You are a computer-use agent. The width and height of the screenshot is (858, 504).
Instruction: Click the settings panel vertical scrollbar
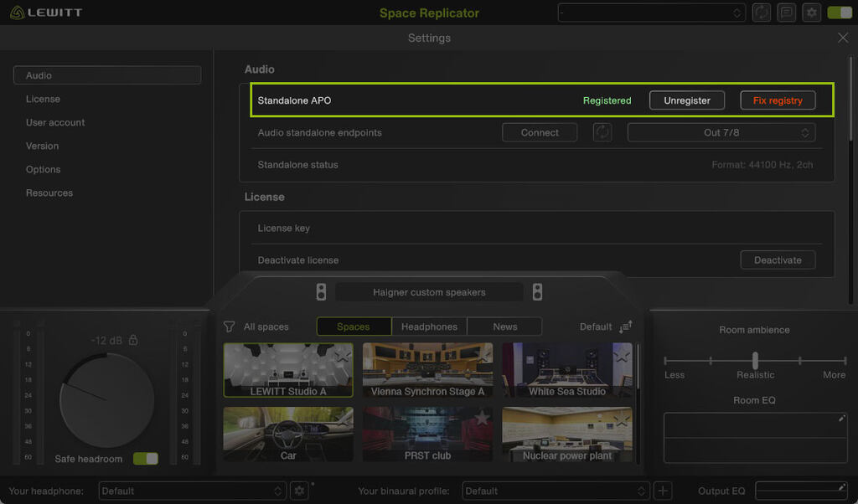[850, 99]
